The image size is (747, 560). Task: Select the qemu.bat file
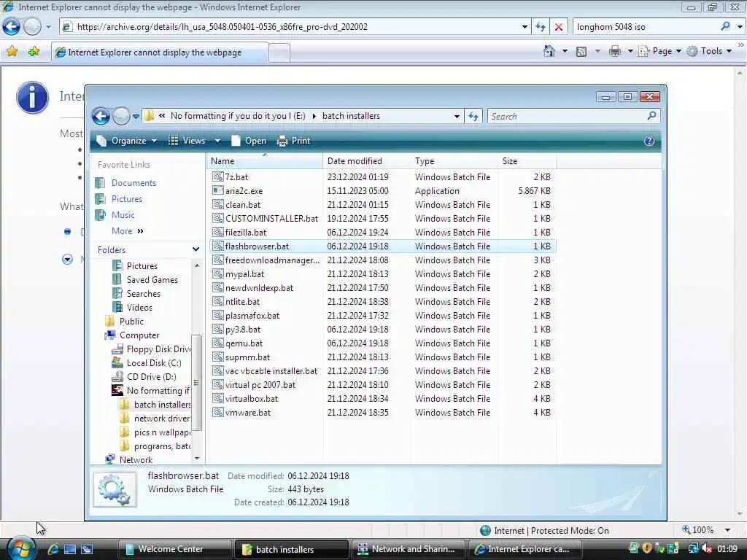tap(244, 343)
